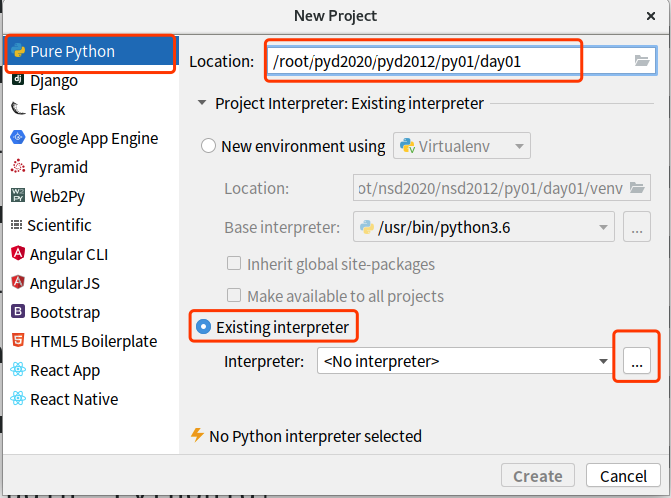
Task: Check Make available to all projects
Action: pos(234,296)
